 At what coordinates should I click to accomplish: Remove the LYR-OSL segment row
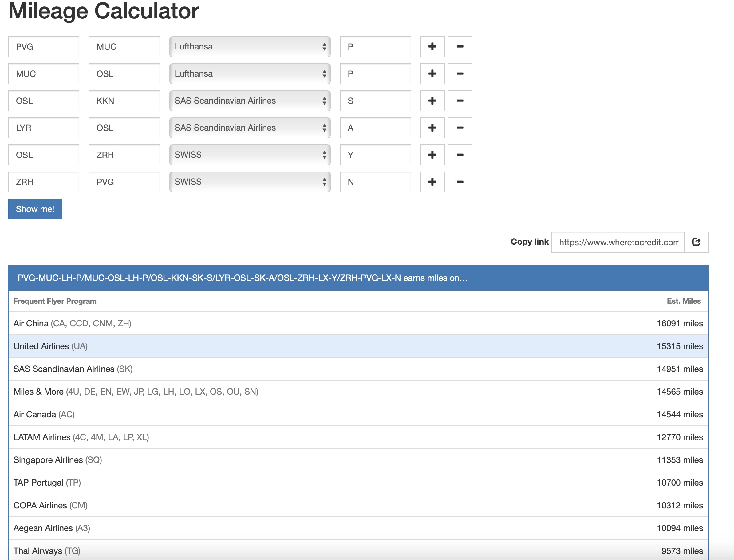coord(460,128)
